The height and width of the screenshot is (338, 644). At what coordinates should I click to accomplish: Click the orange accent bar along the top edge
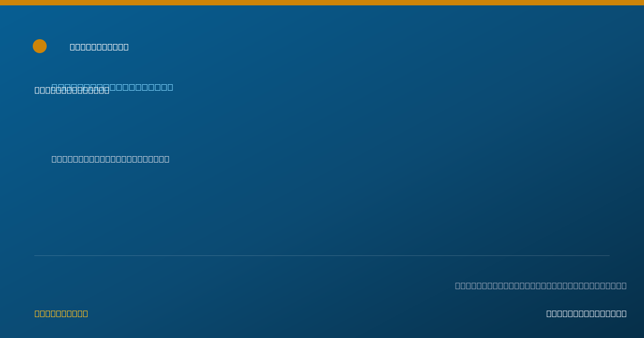(322, 3)
